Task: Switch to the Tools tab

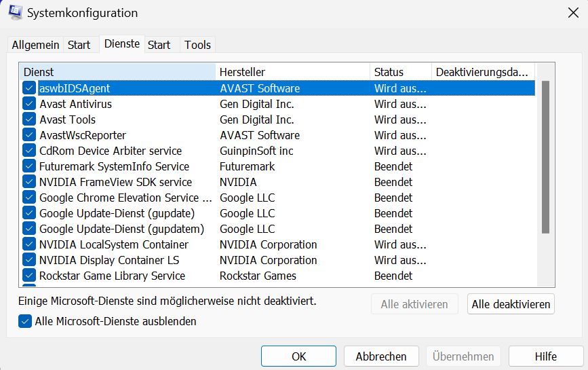Action: coord(197,45)
